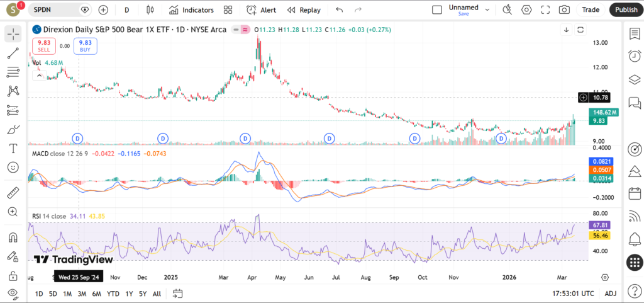The height and width of the screenshot is (303, 644).
Task: Open the emoji icons tool
Action: (13, 168)
